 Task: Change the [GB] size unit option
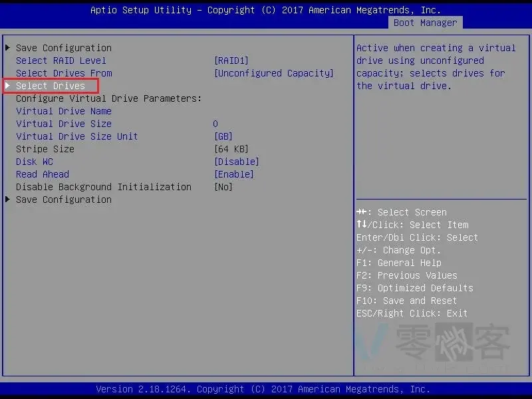223,136
